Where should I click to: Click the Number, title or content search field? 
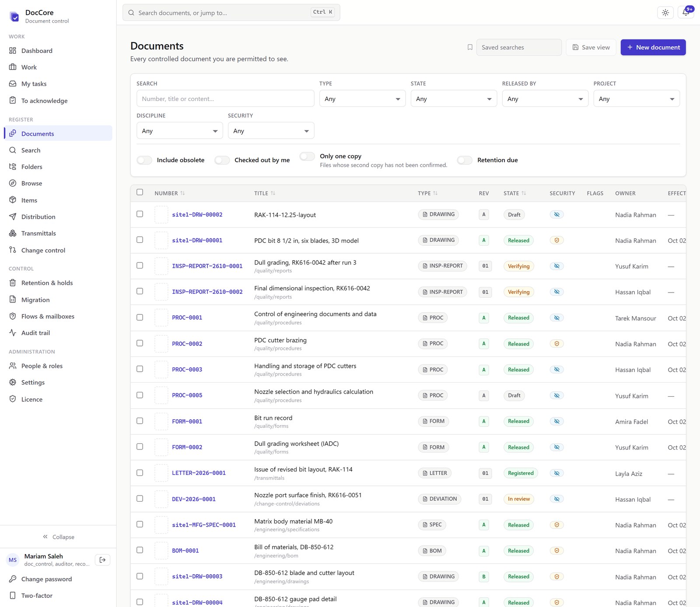tap(225, 99)
